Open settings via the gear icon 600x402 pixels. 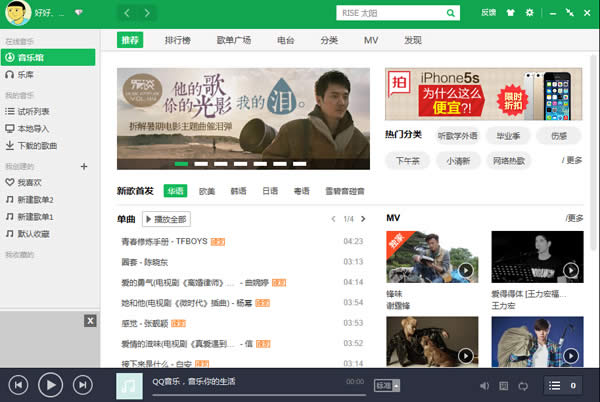(x=530, y=13)
